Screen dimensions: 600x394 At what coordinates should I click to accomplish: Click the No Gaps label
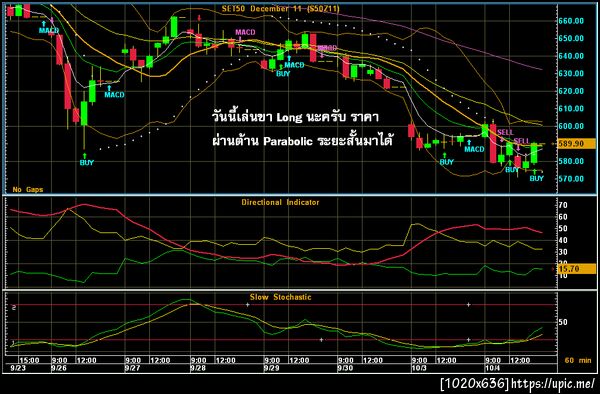[28, 189]
